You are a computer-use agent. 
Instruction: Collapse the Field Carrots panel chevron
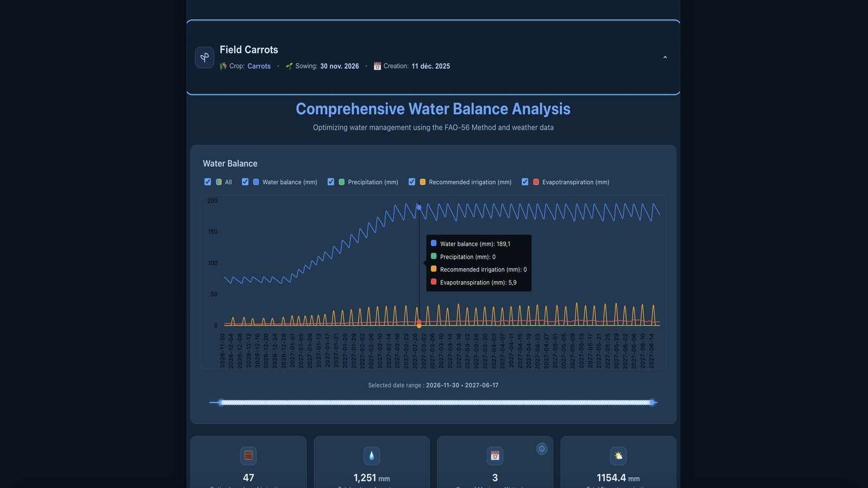click(x=665, y=57)
